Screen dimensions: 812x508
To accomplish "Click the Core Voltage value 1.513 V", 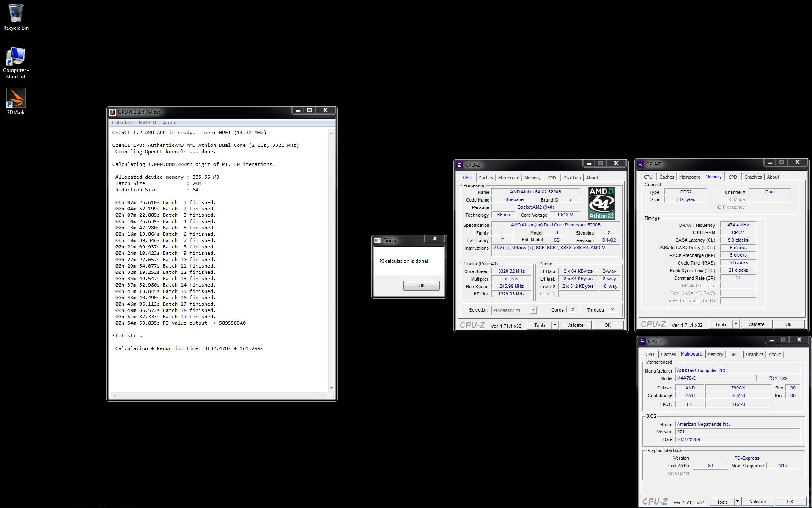I will pos(565,215).
